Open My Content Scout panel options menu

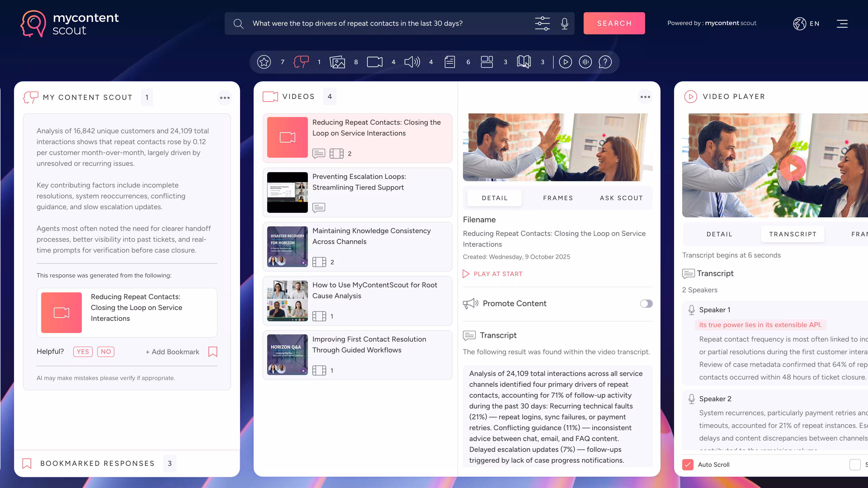[x=225, y=98]
